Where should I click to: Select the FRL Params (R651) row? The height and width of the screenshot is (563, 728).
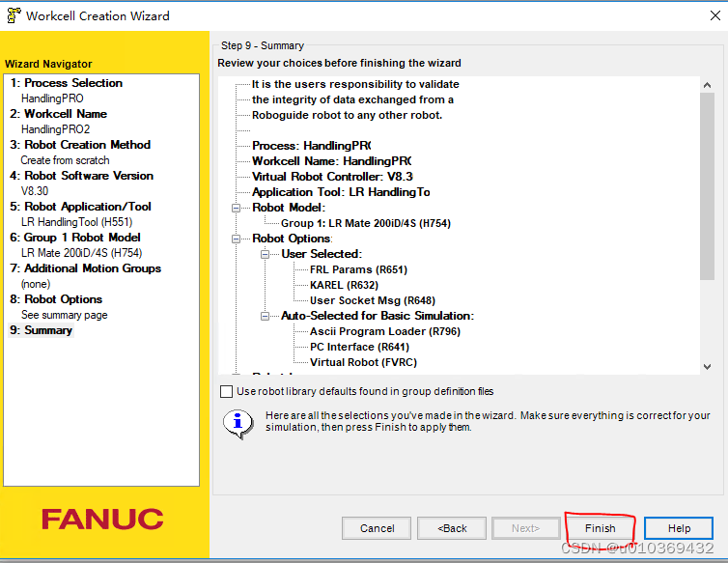coord(358,269)
